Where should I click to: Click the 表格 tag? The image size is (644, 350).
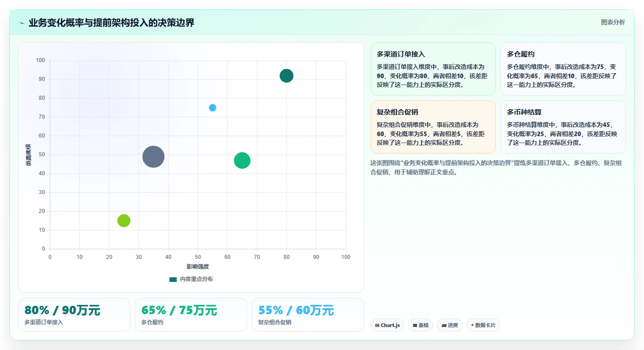pyautogui.click(x=421, y=325)
